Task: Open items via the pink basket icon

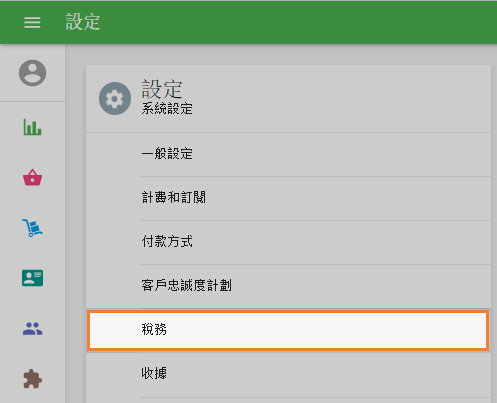Action: coord(32,177)
